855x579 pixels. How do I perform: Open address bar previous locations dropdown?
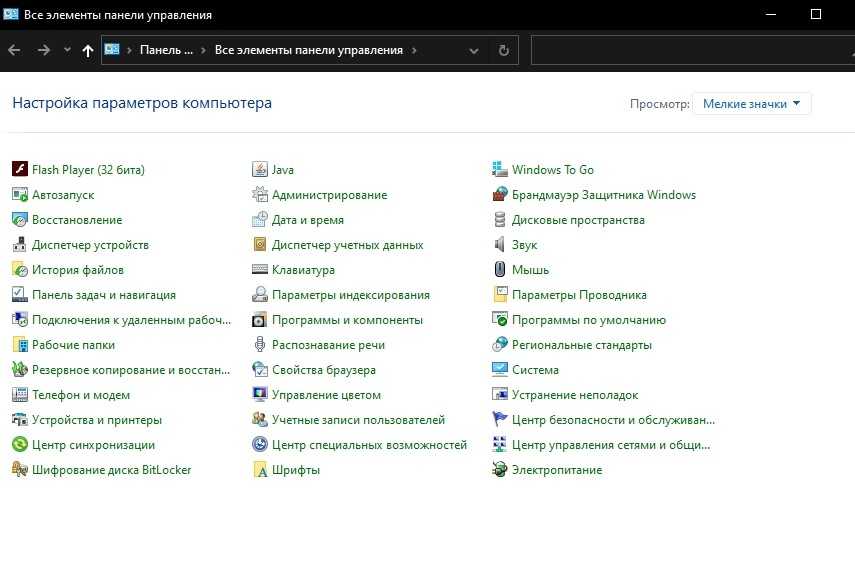point(477,50)
